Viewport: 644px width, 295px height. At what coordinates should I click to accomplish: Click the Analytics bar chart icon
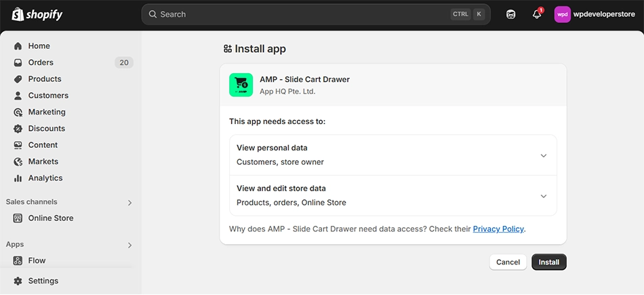pos(18,178)
